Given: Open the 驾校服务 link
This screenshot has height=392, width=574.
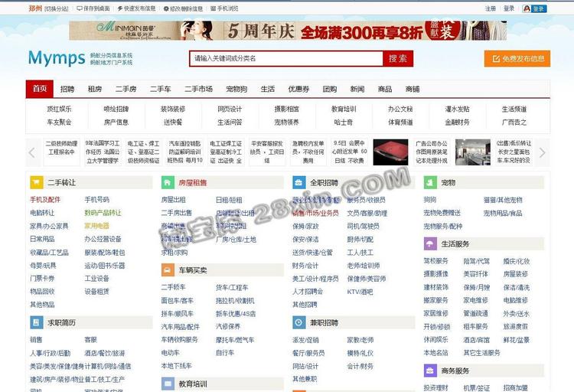Looking at the screenshot, I should pyautogui.click(x=435, y=261).
